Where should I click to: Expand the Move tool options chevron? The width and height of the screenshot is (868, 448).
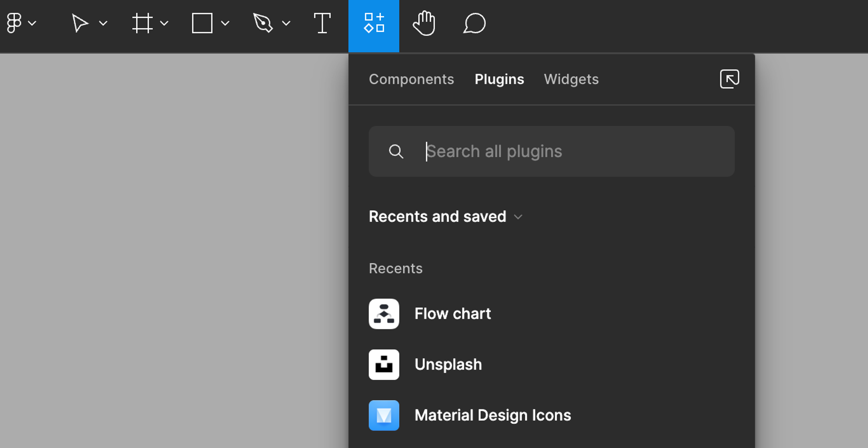(103, 23)
